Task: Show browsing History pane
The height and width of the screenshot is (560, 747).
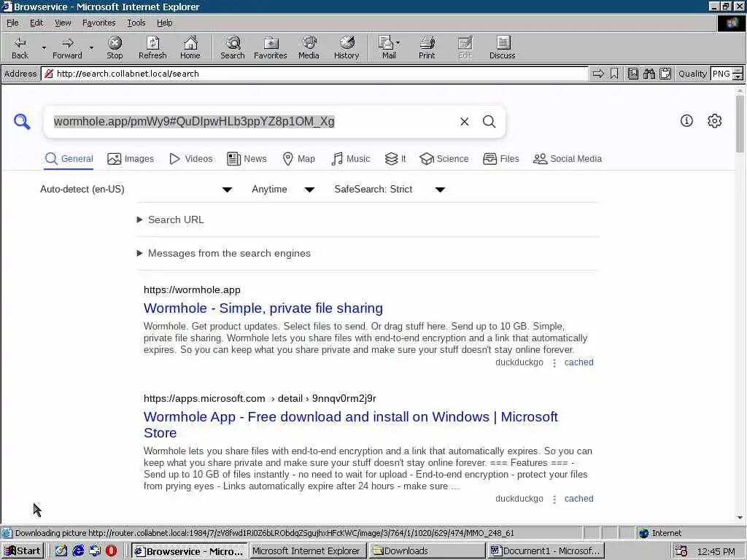Action: [x=347, y=47]
